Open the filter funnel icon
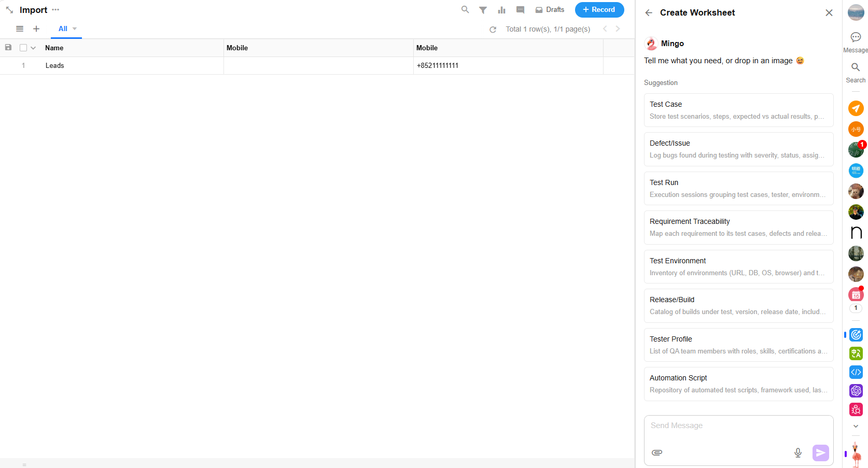The width and height of the screenshot is (868, 468). [x=483, y=10]
